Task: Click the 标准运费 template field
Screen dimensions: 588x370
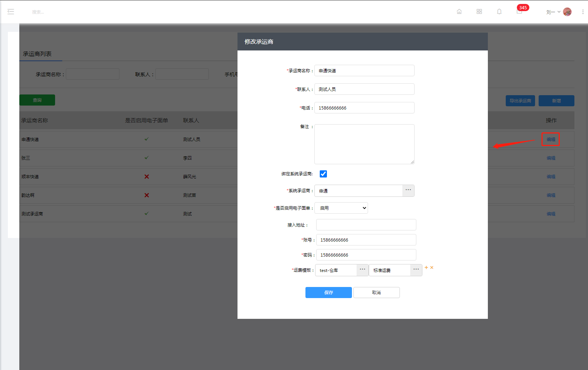Action: (x=389, y=270)
